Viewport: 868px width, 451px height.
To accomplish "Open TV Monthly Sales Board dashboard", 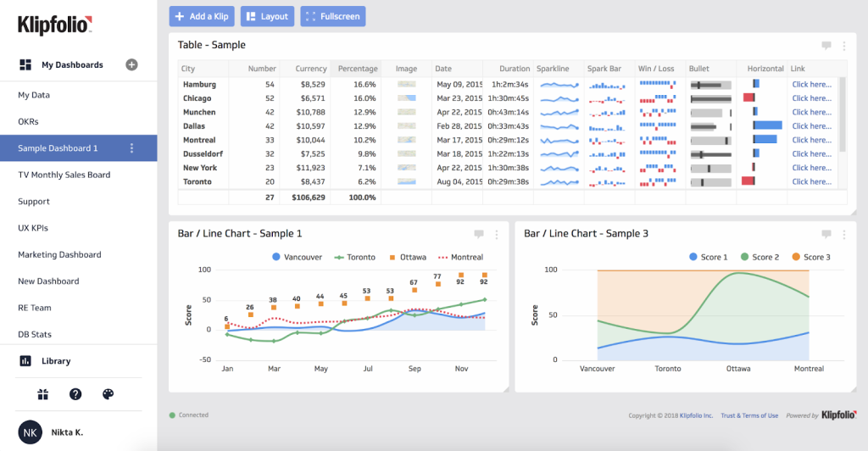I will (64, 175).
